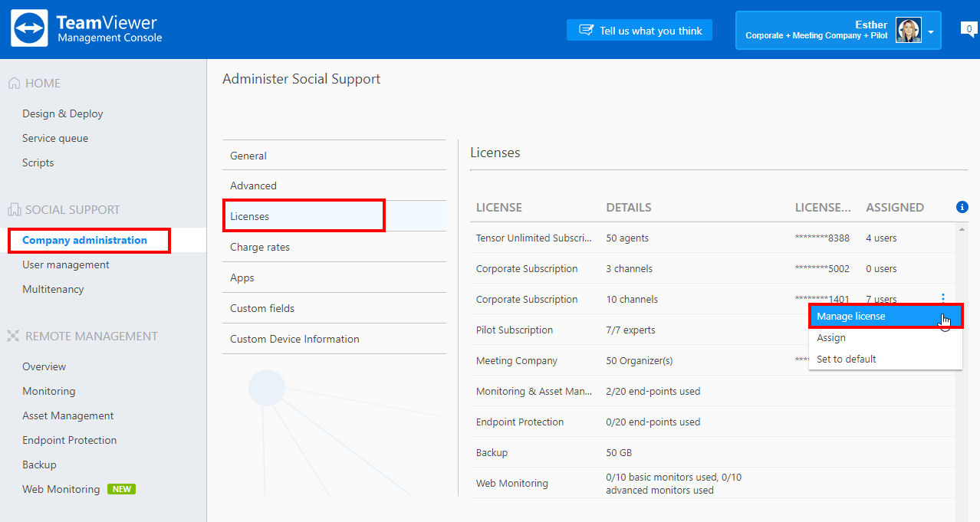Open Backup in sidebar
980x522 pixels.
coord(40,465)
